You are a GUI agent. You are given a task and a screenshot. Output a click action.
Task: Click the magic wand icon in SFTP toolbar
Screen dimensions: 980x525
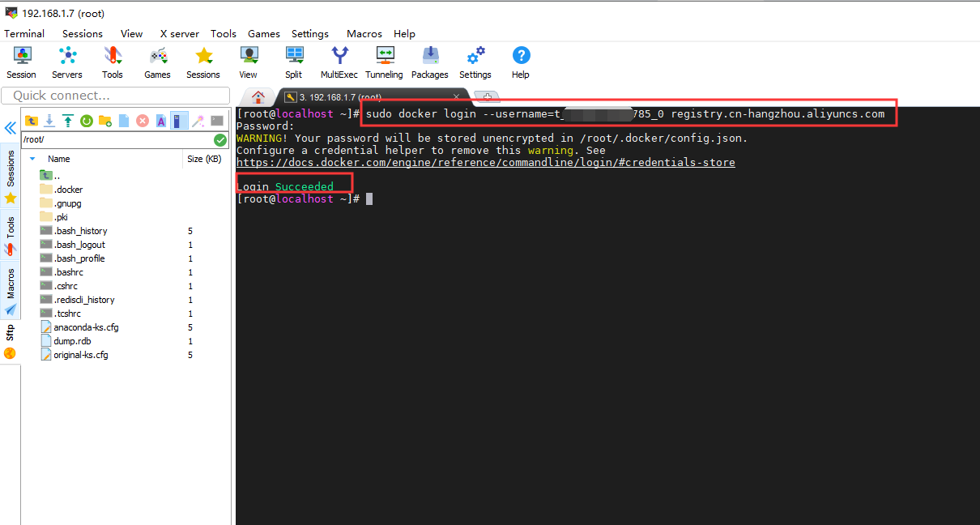[198, 121]
